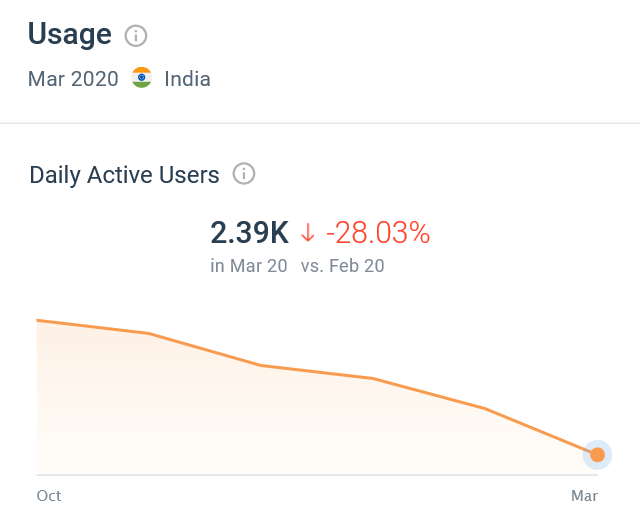Image resolution: width=640 pixels, height=517 pixels.
Task: Select the 2.39K users value
Action: (x=249, y=233)
